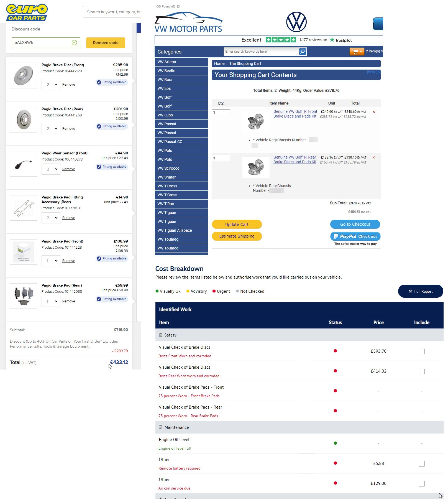Image resolution: width=448 pixels, height=502 pixels.
Task: Click the Safety section clipboard icon
Action: [x=160, y=335]
